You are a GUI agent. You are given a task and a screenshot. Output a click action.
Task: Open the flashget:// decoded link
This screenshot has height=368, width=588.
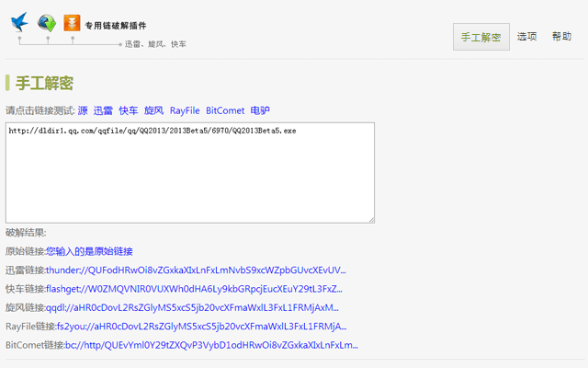(x=194, y=289)
